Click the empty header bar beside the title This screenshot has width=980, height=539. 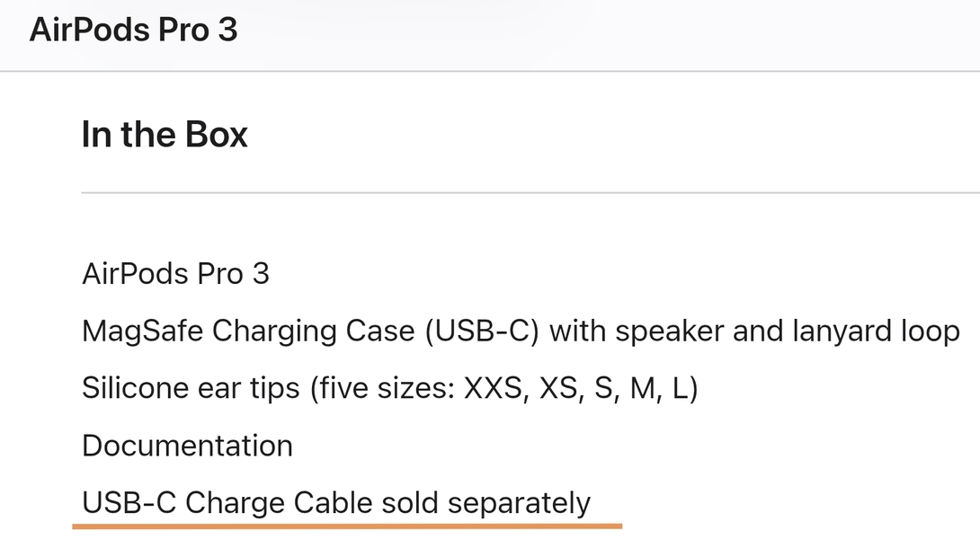(x=606, y=35)
